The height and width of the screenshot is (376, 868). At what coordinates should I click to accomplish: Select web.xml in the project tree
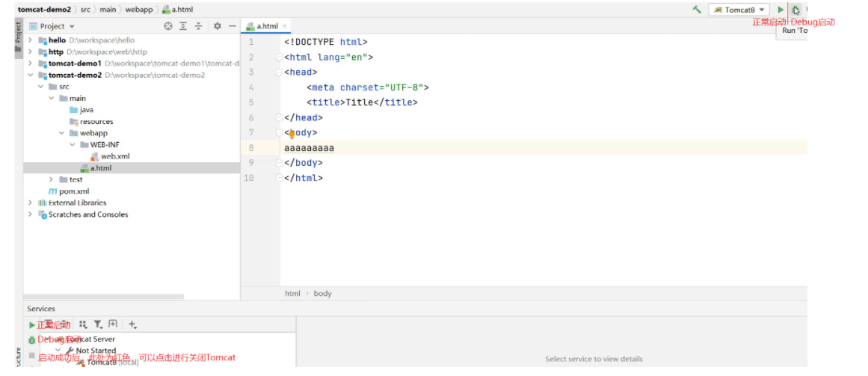coord(110,156)
